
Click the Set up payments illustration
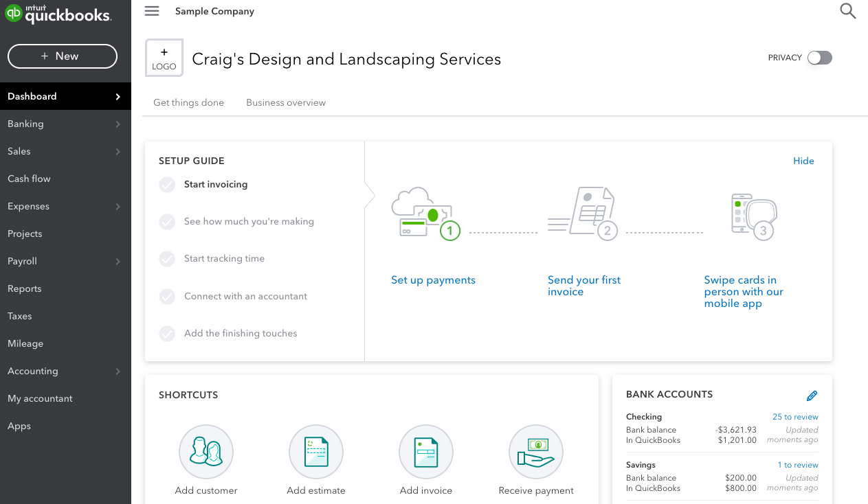425,214
